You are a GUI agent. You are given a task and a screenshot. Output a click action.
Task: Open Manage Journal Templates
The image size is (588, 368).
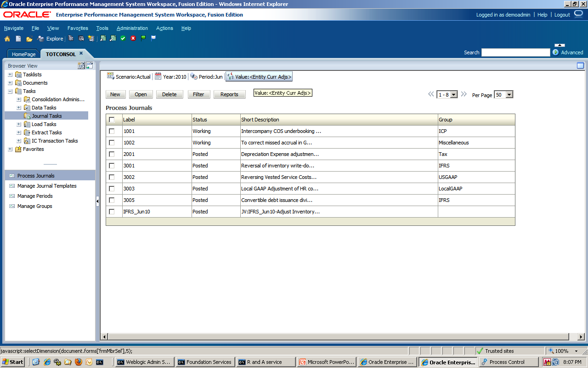click(x=47, y=186)
